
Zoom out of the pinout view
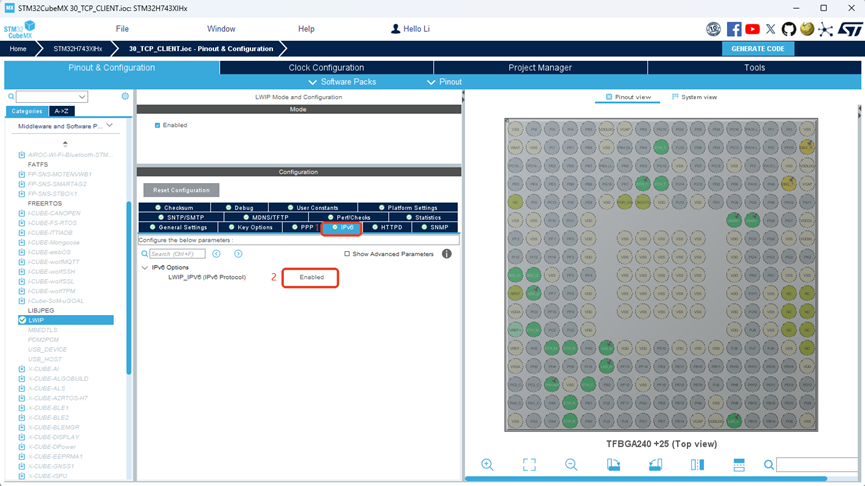571,464
